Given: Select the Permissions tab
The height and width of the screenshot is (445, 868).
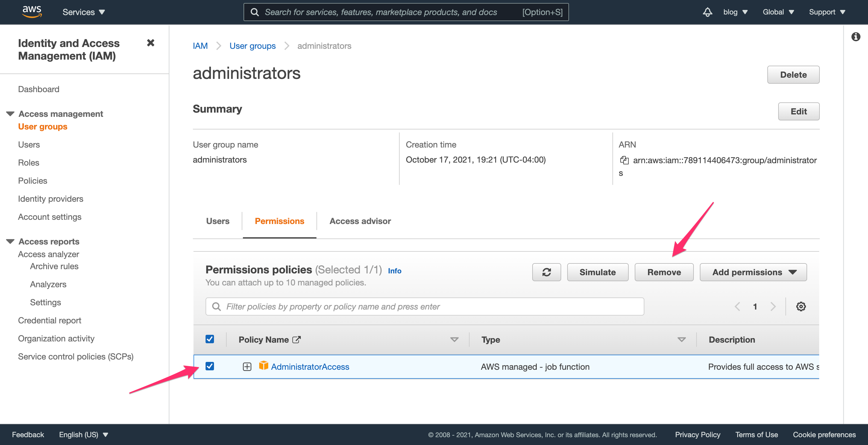Looking at the screenshot, I should tap(279, 221).
